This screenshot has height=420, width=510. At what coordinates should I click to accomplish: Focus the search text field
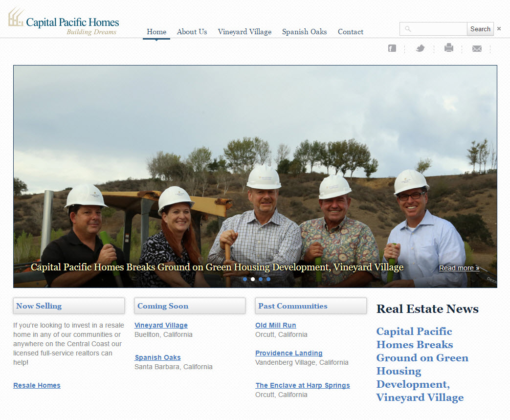(433, 29)
